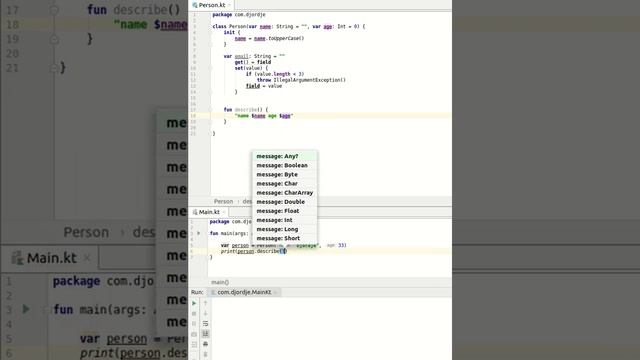Select the 'message: Short' popup entry

284,238
